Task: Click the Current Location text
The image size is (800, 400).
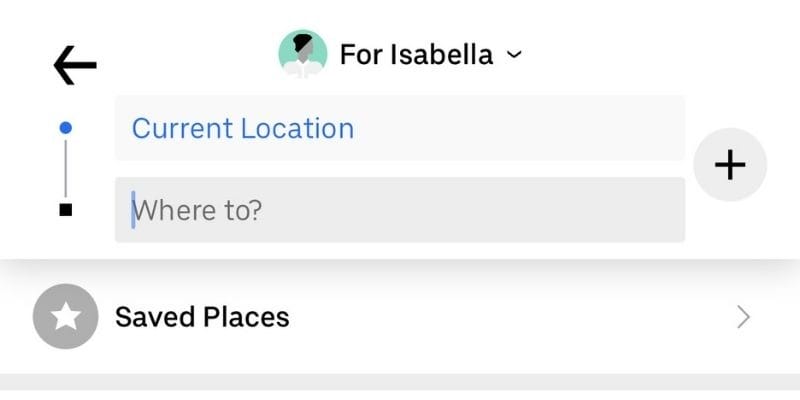Action: tap(243, 129)
